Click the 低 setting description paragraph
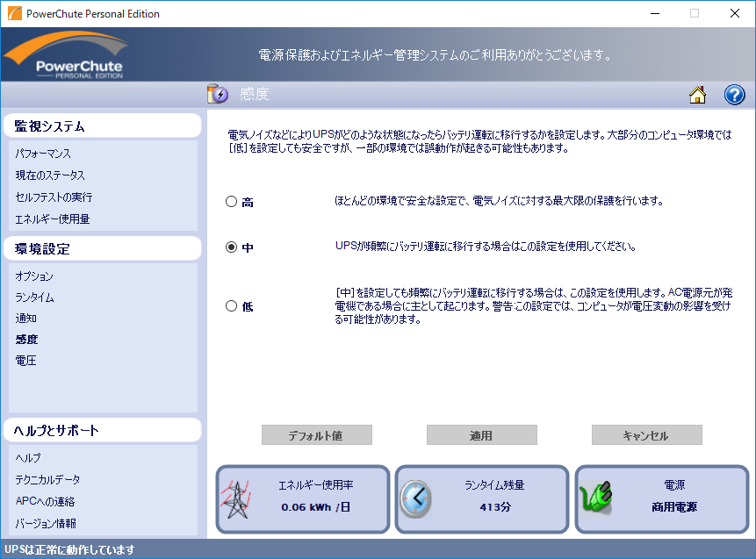This screenshot has width=756, height=559. click(x=534, y=306)
